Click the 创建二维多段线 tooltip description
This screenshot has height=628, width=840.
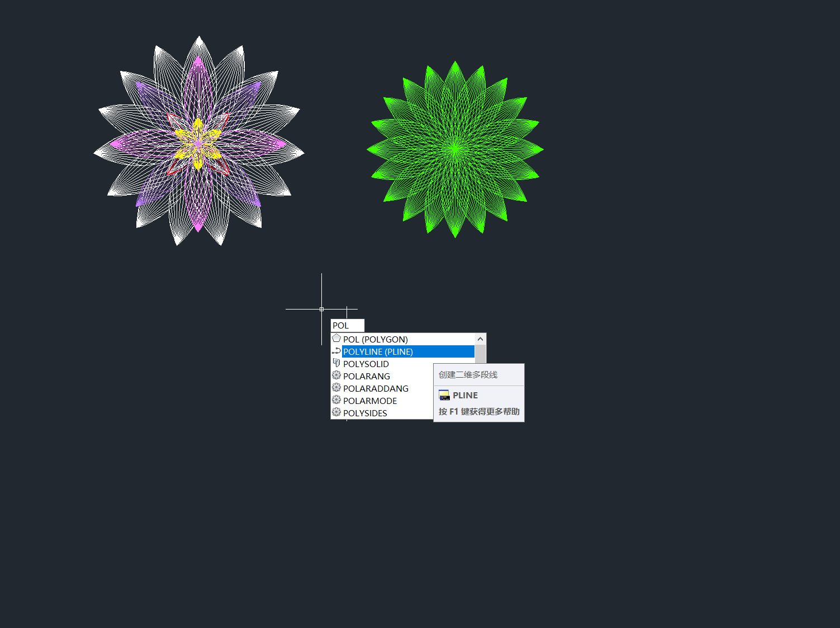point(468,374)
